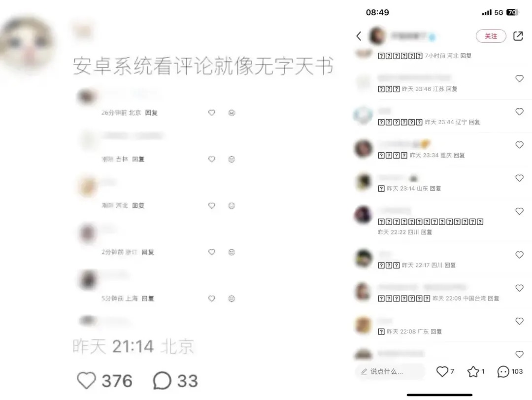Reply to the 7小时前 河北 comment
Viewport: 532px width, 400px height.
click(466, 56)
